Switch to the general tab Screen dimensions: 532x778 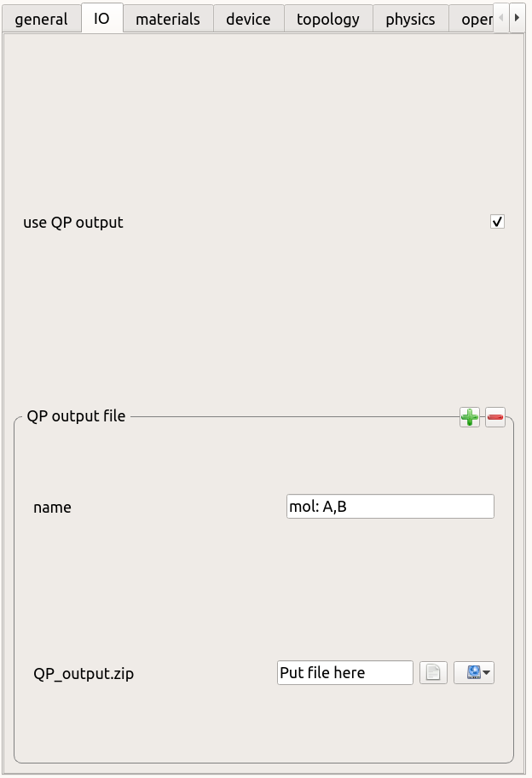[42, 19]
